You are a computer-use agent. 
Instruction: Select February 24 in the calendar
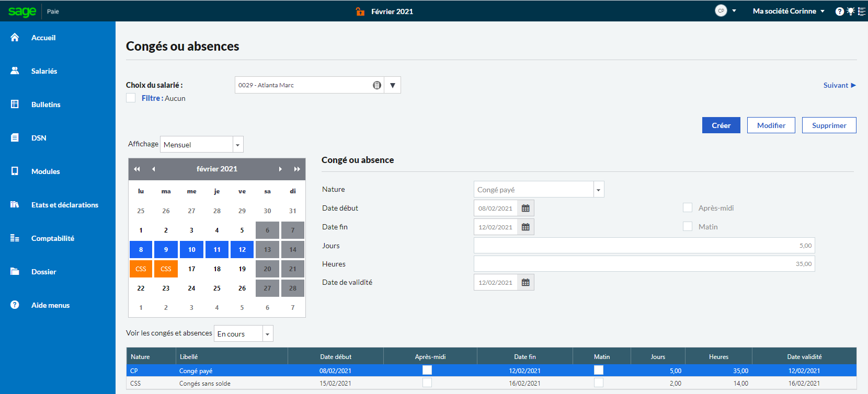[192, 288]
